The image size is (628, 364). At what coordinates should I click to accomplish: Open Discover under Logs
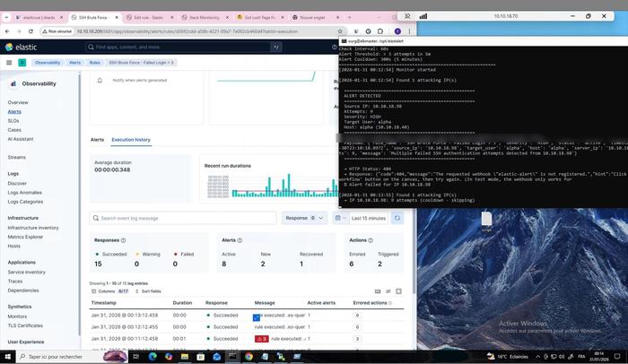[17, 184]
